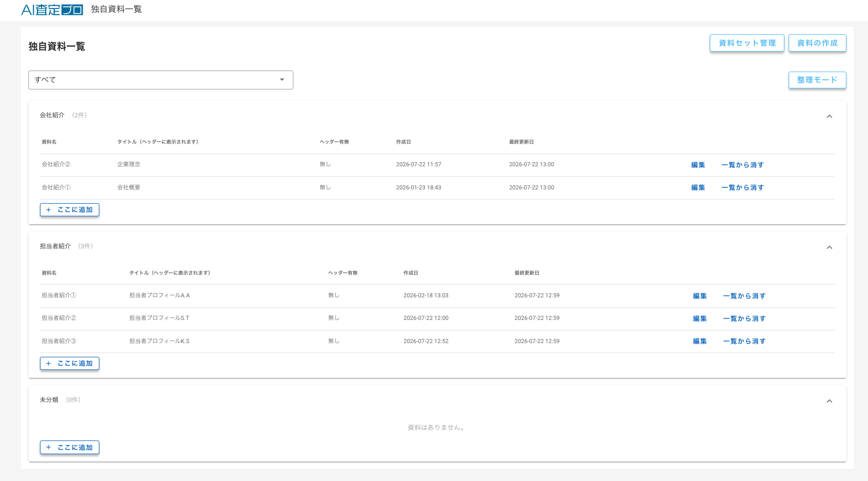Collapse the 会社紹介 section chevron
Image resolution: width=868 pixels, height=481 pixels.
[x=829, y=116]
